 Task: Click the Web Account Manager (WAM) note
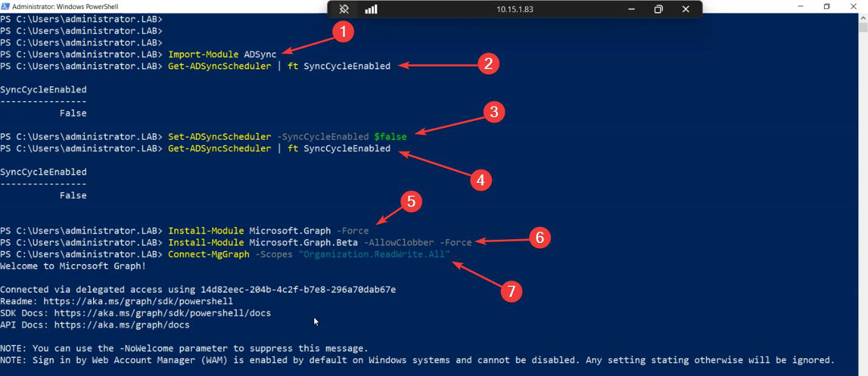pyautogui.click(x=418, y=360)
